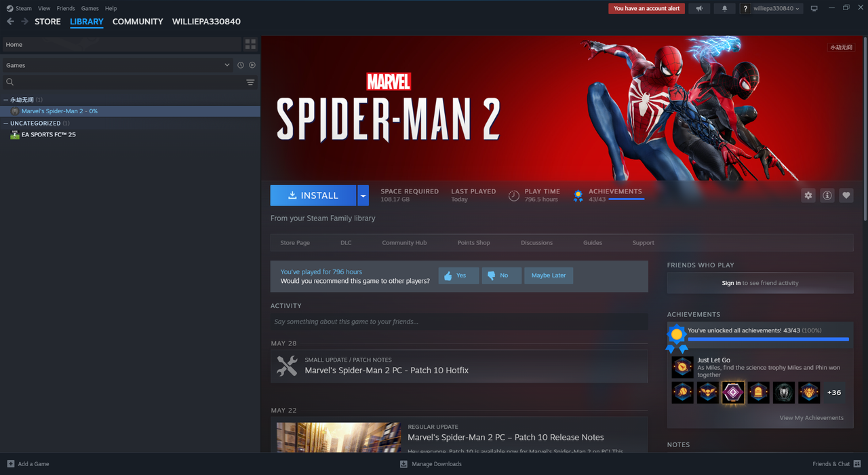The image size is (868, 475).
Task: Open advanced filter settings icon
Action: pyautogui.click(x=250, y=82)
